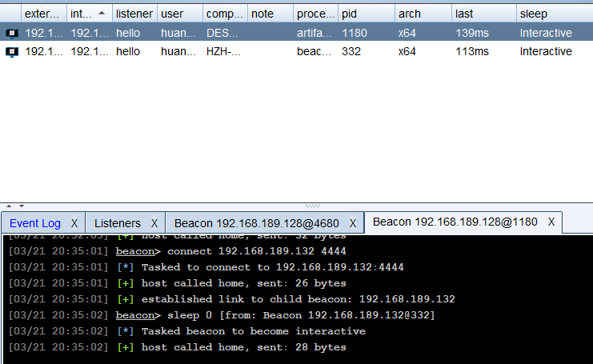The height and width of the screenshot is (364, 593).
Task: Click the splitter grip dots between panels
Action: tap(313, 206)
